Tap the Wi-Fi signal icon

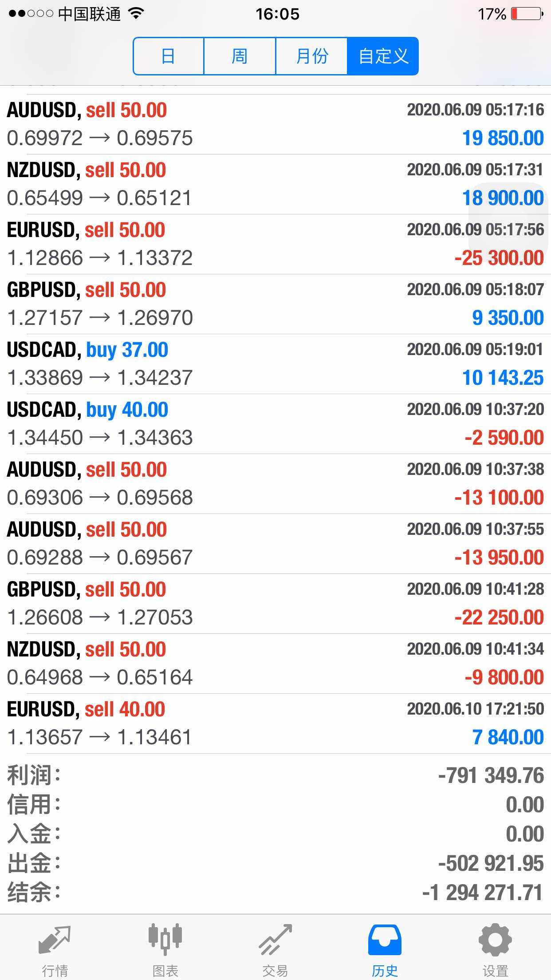(x=137, y=13)
